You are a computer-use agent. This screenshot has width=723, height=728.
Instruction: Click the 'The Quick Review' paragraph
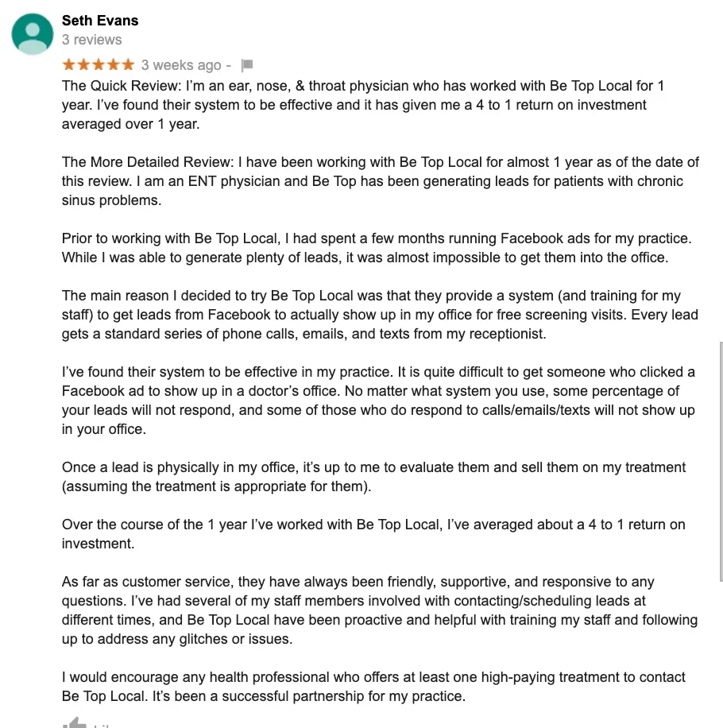click(363, 105)
